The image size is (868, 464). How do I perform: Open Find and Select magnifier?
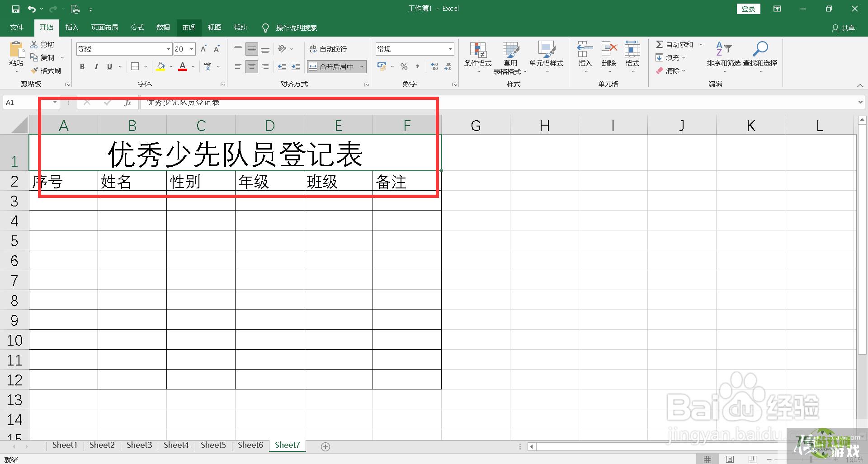point(760,57)
